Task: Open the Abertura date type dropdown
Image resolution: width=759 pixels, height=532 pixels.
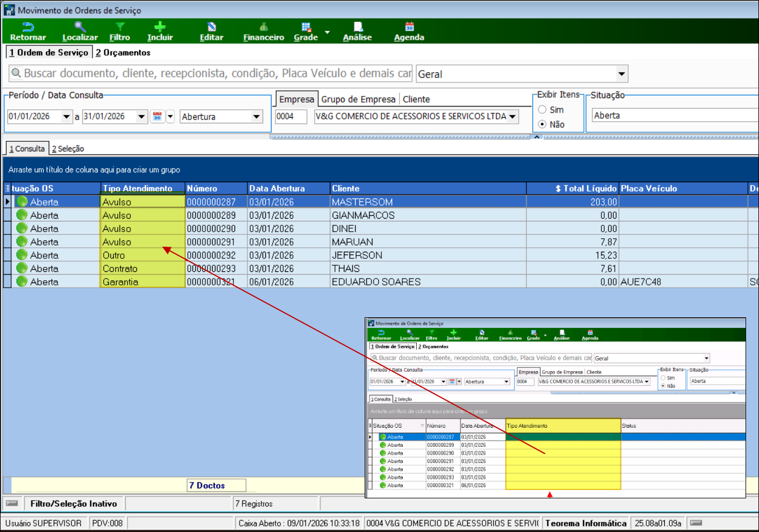Action: [256, 117]
